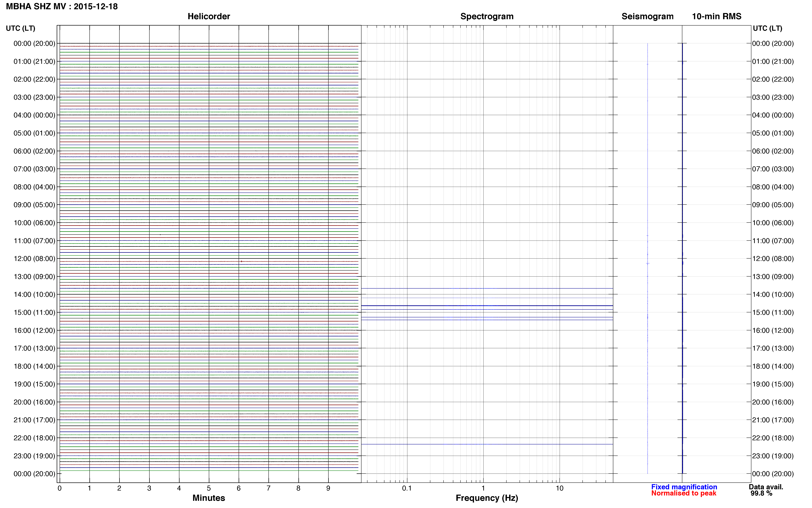
Task: Click left time label 20:00 (16:00)
Action: click(34, 402)
